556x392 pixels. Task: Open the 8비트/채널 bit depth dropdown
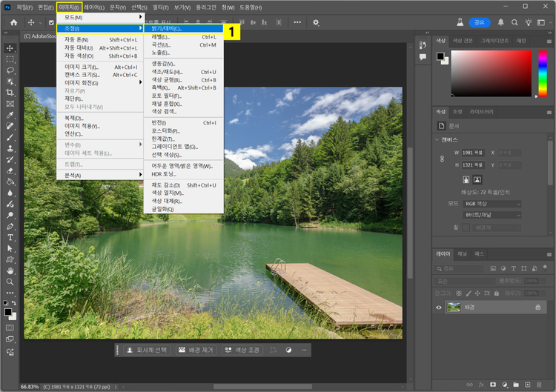pyautogui.click(x=493, y=215)
